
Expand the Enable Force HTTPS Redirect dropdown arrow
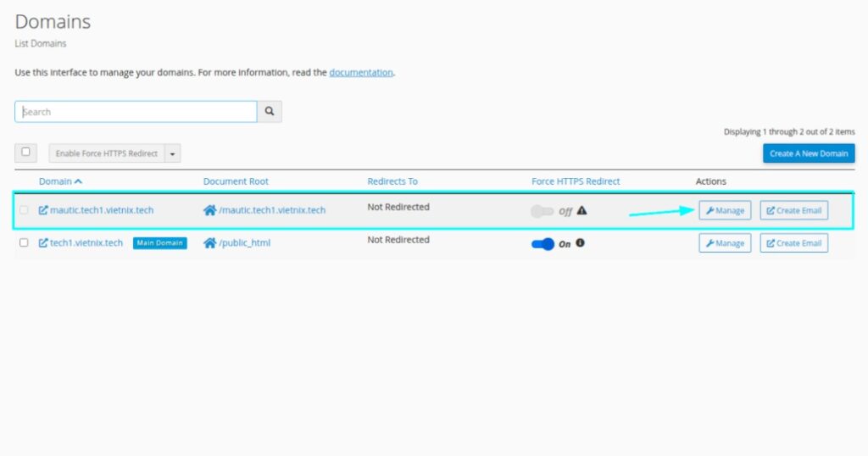pyautogui.click(x=173, y=153)
